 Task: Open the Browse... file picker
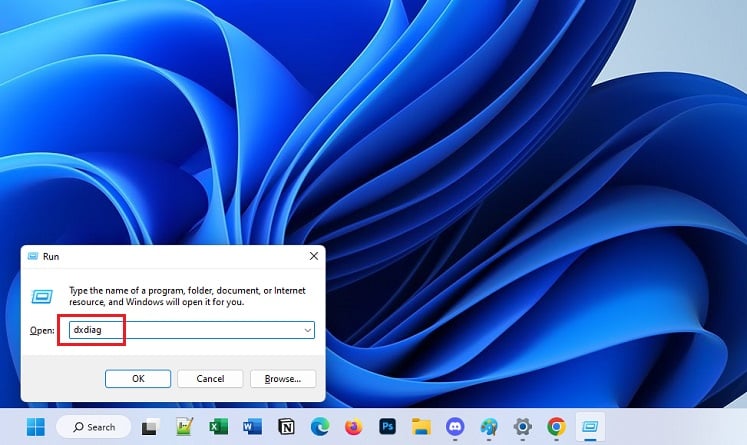click(283, 379)
